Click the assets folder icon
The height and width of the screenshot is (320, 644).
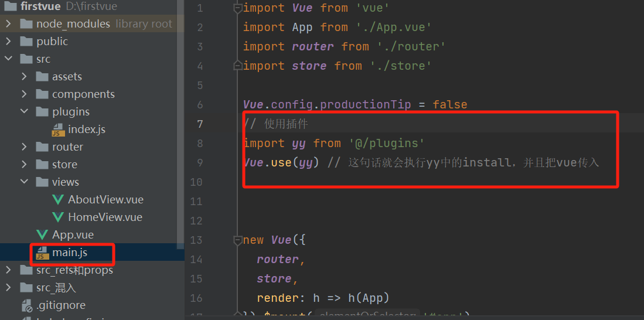tap(42, 76)
